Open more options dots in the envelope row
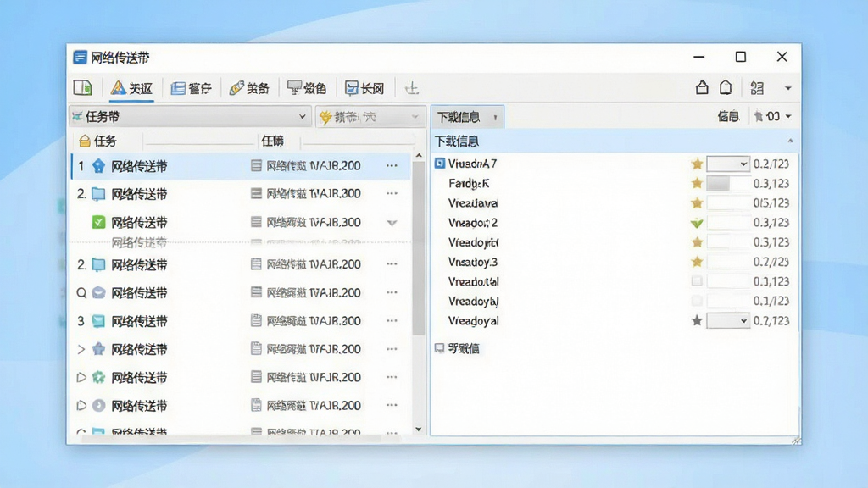 pos(392,292)
